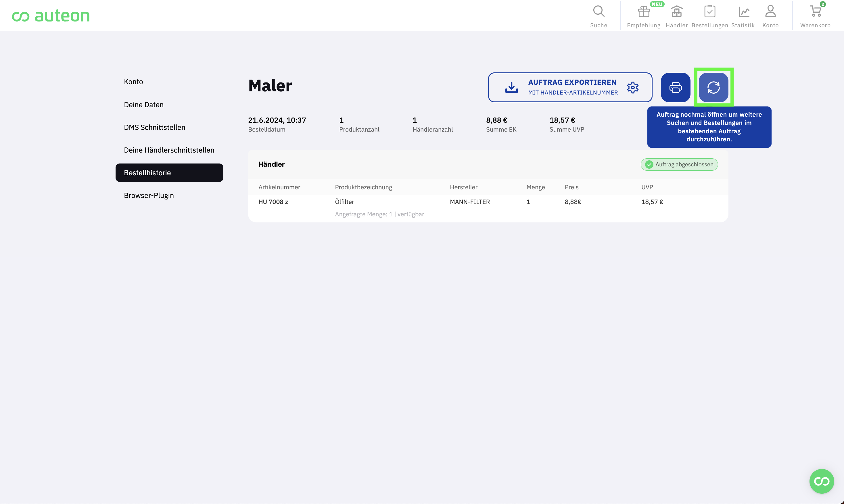Viewport: 844px width, 504px height.
Task: Click the Summe UVP 18,57 € value
Action: click(562, 120)
